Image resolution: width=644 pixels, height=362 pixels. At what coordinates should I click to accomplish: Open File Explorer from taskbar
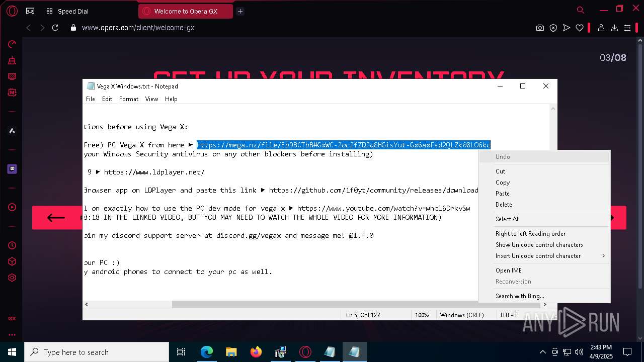click(x=231, y=352)
